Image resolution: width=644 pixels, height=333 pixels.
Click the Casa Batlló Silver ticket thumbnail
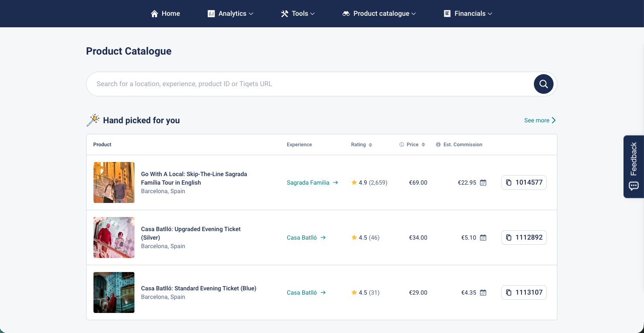point(114,237)
